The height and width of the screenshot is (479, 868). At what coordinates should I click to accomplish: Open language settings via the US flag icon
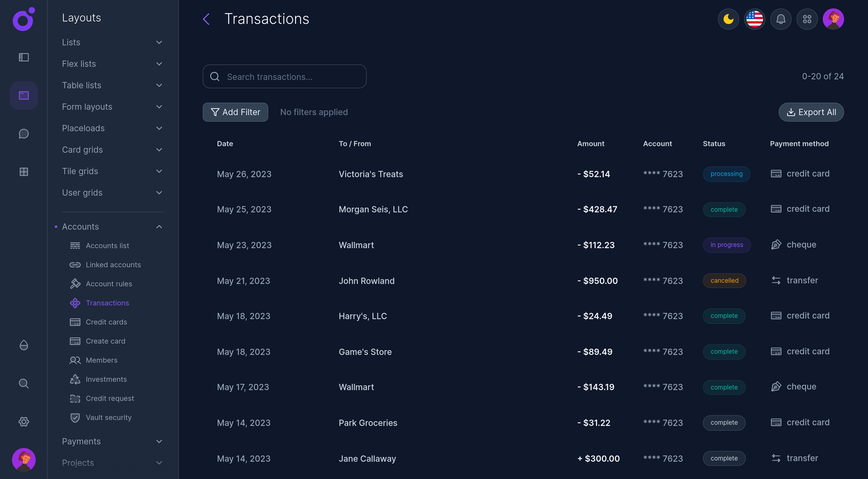click(754, 19)
